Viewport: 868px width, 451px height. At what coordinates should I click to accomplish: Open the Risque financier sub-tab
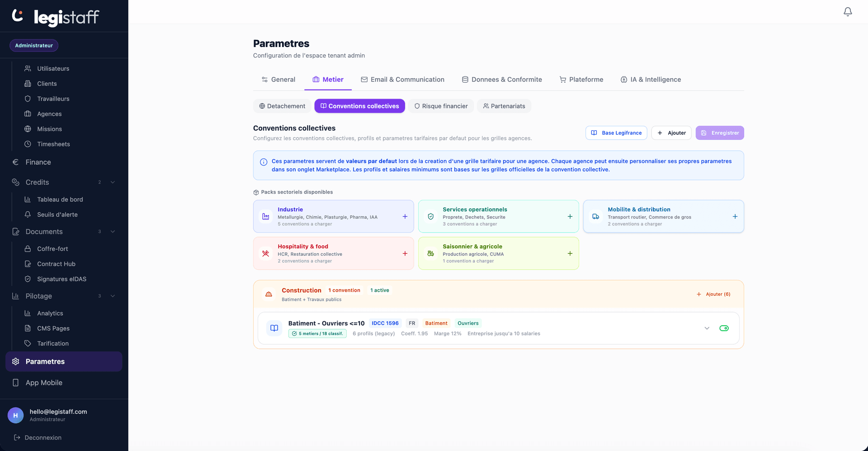click(x=441, y=106)
